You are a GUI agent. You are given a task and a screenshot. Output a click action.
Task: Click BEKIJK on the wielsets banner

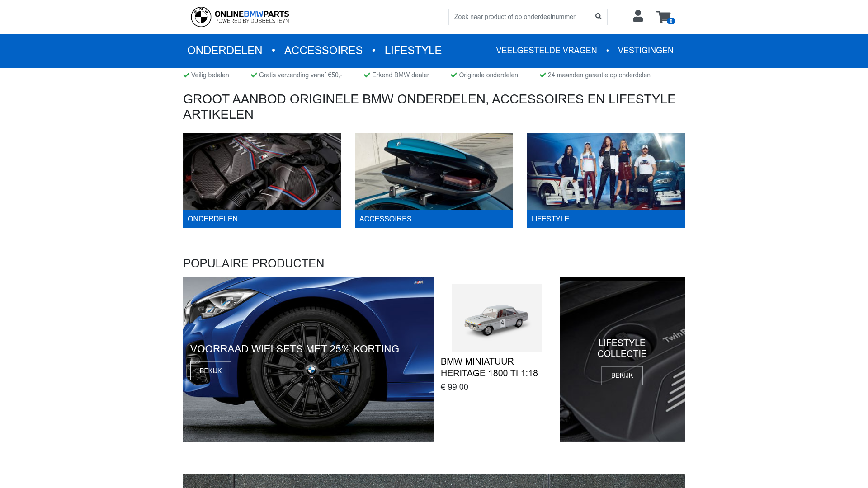[x=211, y=371]
